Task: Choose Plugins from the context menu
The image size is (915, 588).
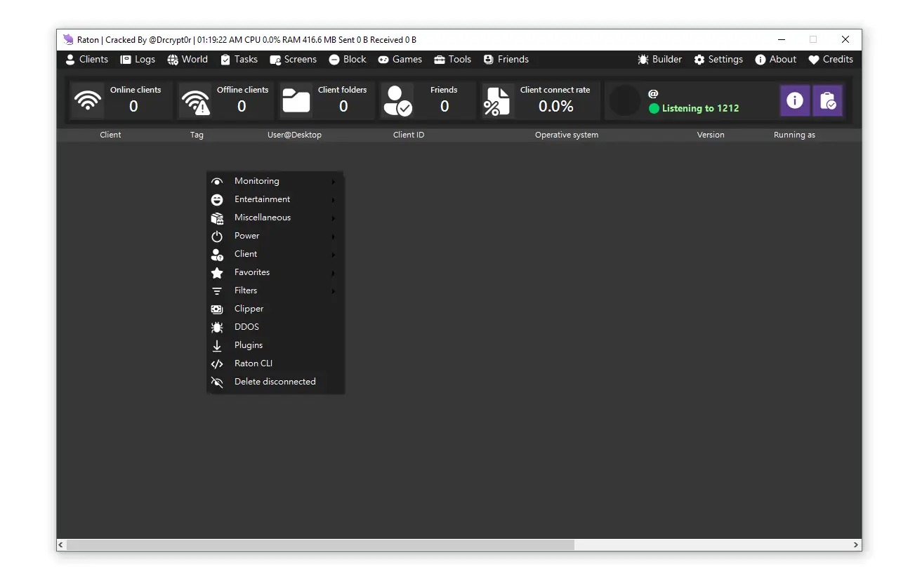Action: [x=249, y=345]
